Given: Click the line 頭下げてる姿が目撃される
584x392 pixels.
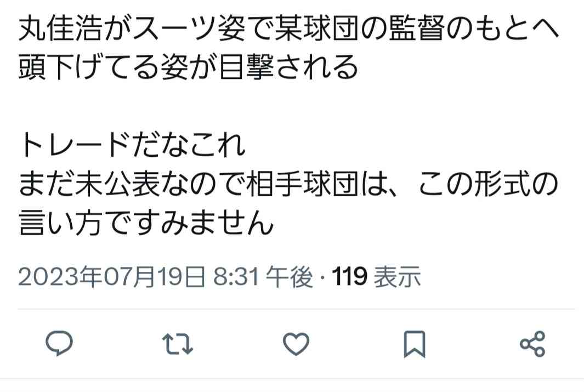Looking at the screenshot, I should tap(188, 67).
